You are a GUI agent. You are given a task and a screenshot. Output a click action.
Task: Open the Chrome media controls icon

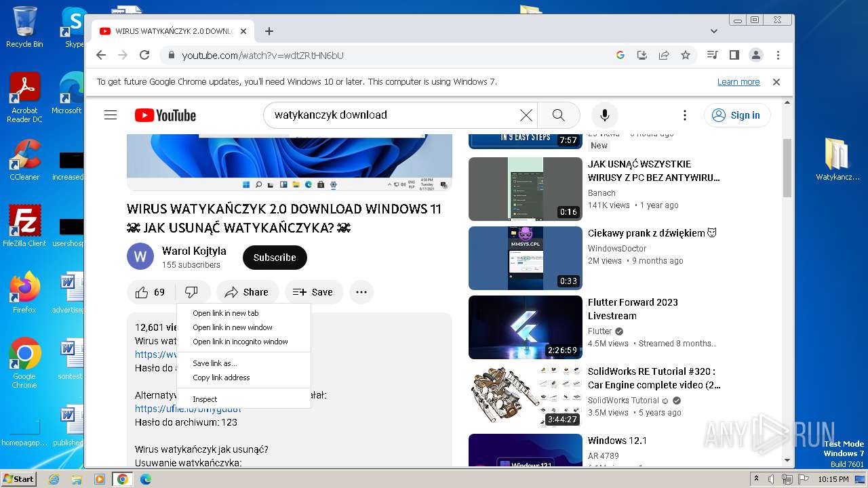click(712, 55)
